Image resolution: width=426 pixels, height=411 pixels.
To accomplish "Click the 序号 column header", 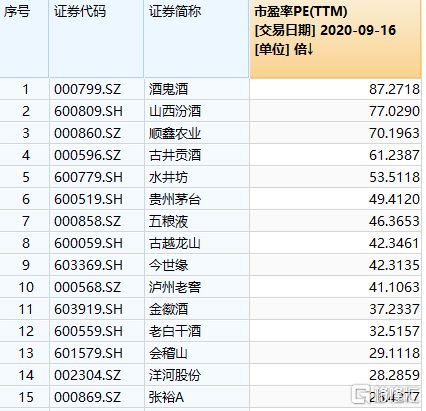I will [x=24, y=39].
